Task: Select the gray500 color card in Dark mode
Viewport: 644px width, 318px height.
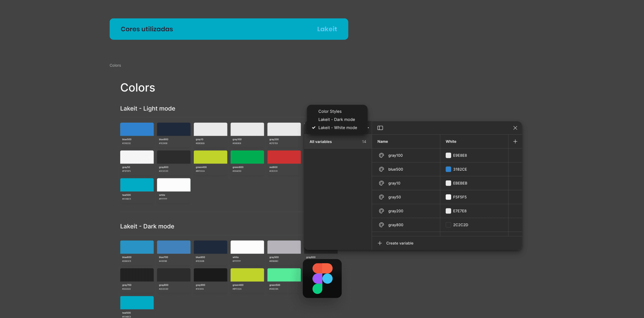Action: (284, 252)
